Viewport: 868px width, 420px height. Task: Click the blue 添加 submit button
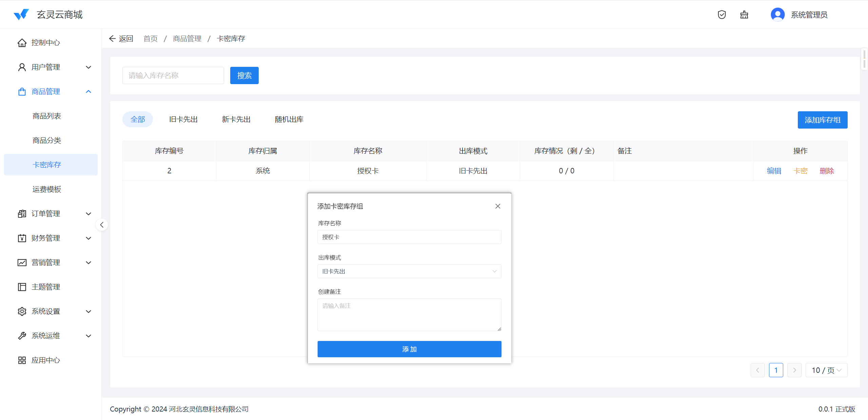(x=409, y=349)
